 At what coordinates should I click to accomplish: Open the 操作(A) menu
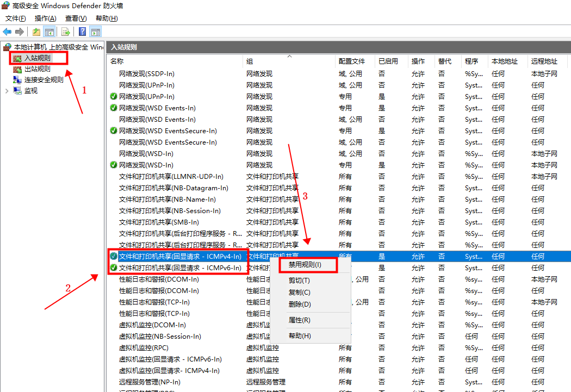coord(45,18)
